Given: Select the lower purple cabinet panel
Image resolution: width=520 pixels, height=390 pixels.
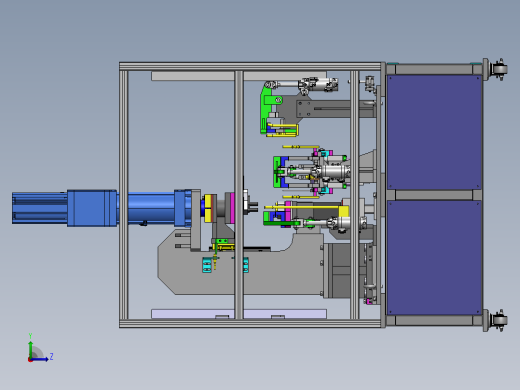Looking at the screenshot, I should 434,257.
